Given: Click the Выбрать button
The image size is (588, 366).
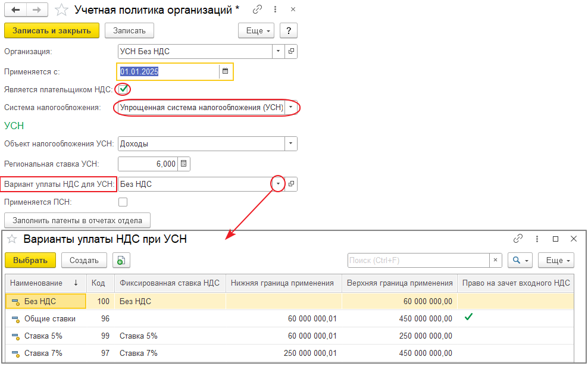Looking at the screenshot, I should (30, 260).
